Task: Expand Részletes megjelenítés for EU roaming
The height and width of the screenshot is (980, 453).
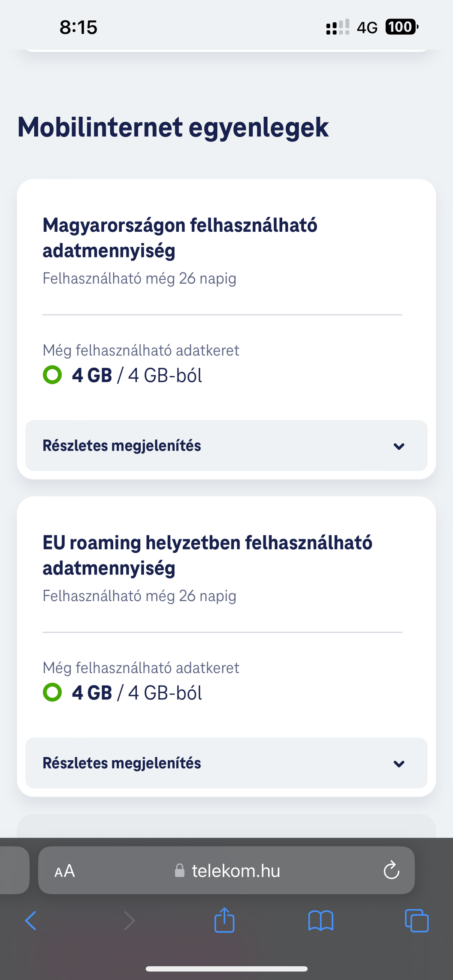Action: (226, 763)
